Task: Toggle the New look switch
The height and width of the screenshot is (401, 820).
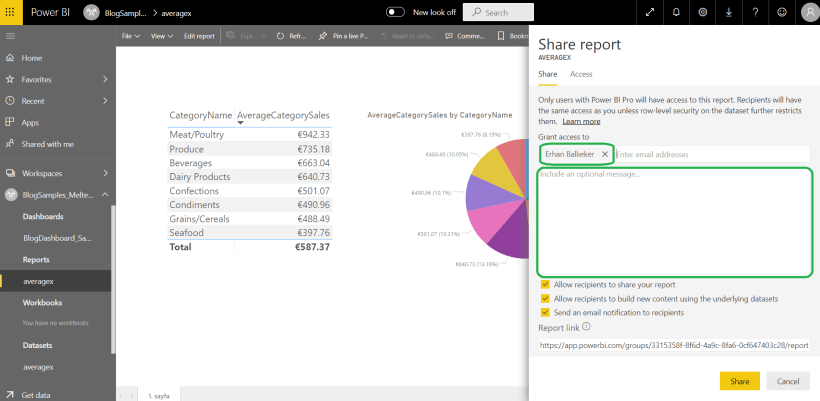Action: point(395,12)
